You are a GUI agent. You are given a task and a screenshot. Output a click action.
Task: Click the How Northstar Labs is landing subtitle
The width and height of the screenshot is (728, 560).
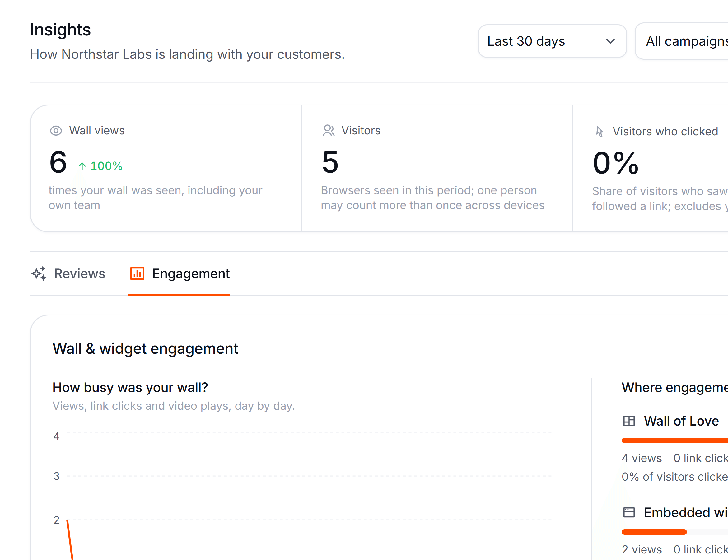[187, 54]
